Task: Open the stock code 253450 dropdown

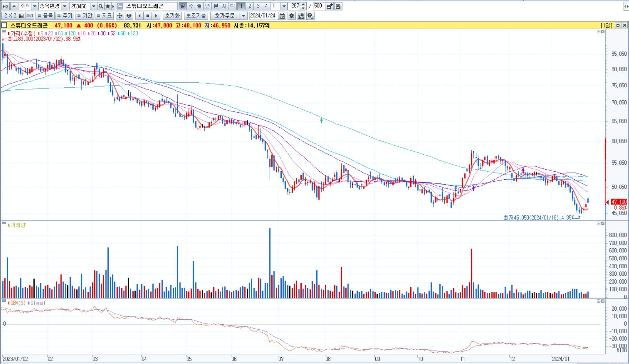Action: [93, 6]
